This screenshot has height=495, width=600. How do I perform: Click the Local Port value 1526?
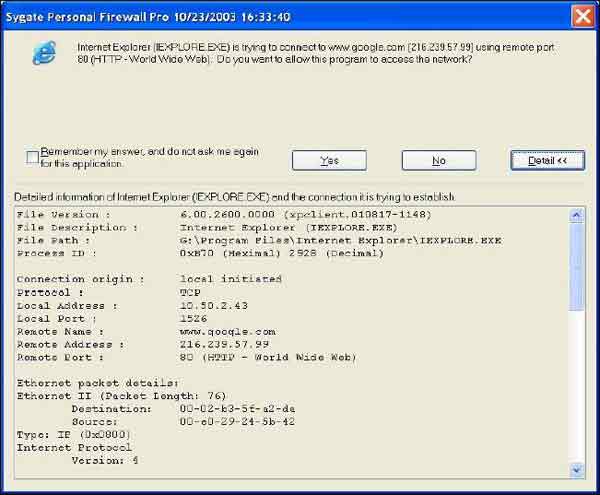tap(194, 318)
